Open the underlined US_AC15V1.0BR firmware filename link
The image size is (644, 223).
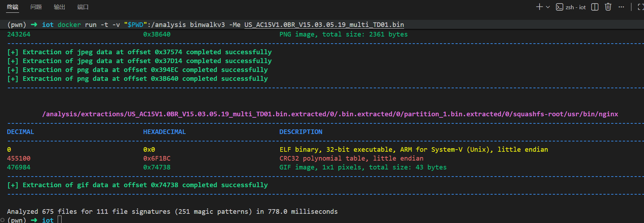tap(324, 25)
